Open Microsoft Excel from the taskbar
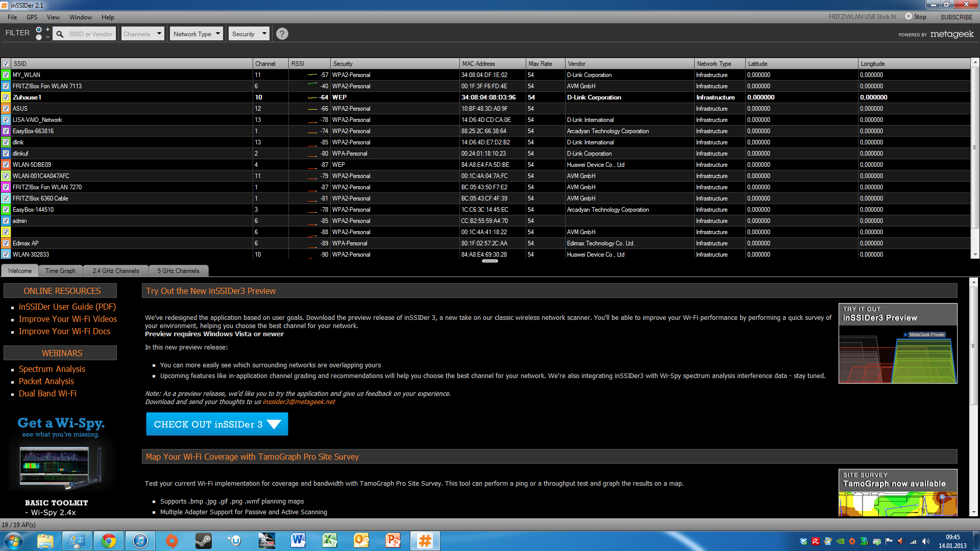The image size is (980, 551). point(330,541)
